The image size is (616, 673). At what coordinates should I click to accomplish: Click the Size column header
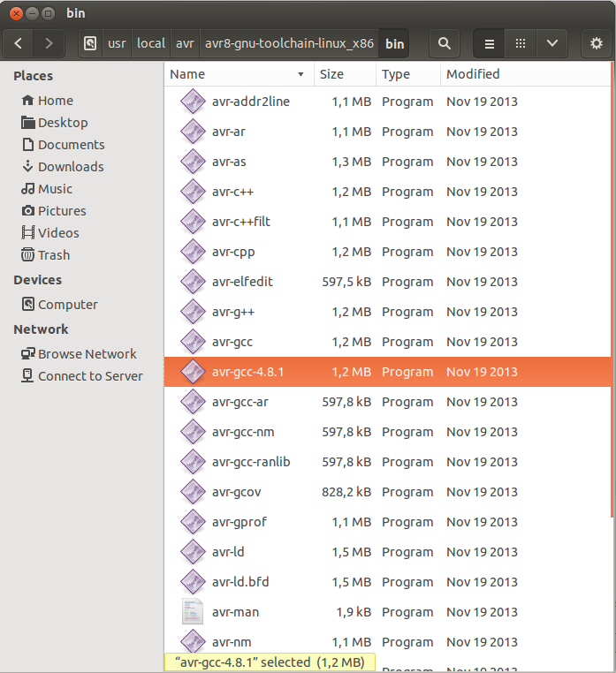(346, 74)
